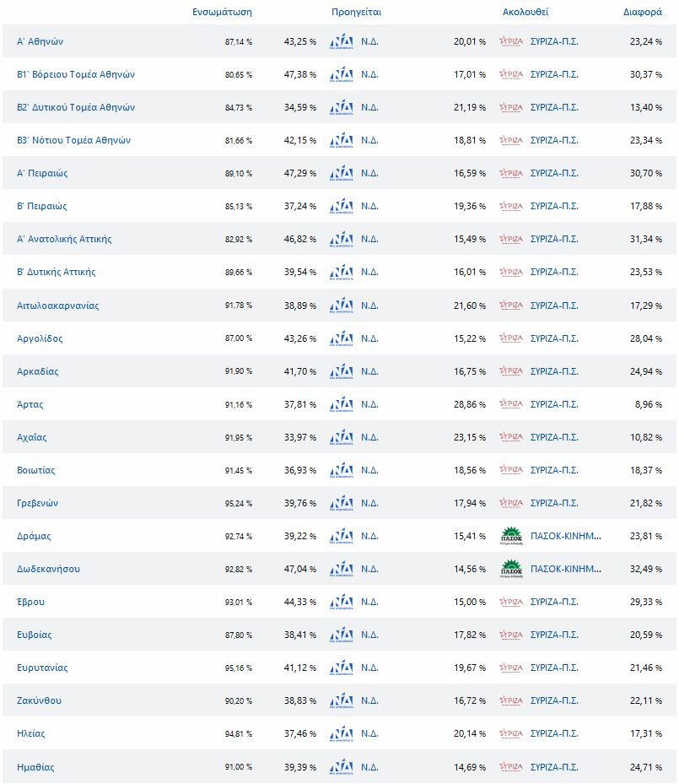Click the Ν.Δ. logo in Αχαΐας row
This screenshot has width=679, height=784.
pyautogui.click(x=342, y=437)
